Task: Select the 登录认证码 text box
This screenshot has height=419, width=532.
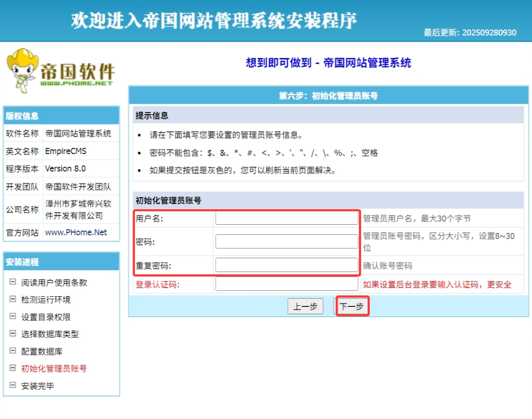Action: point(287,284)
